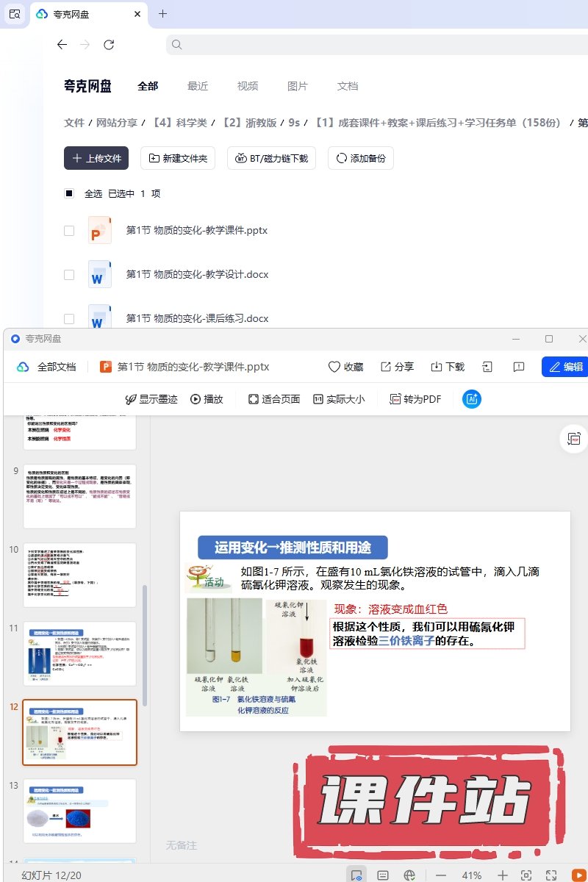Zoom out with the minus icon
Viewport: 588px width, 882px height.
pos(441,875)
